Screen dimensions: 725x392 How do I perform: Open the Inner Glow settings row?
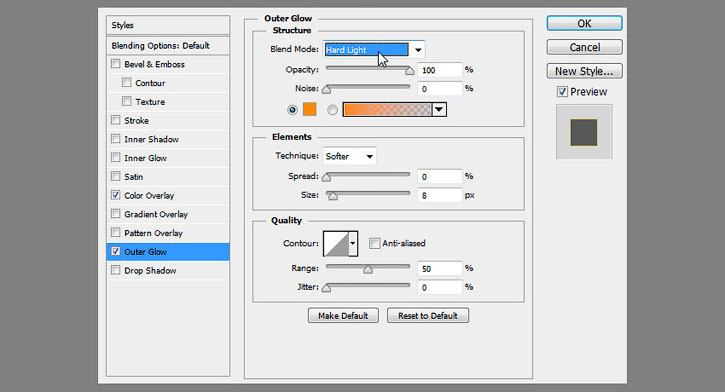tap(168, 158)
